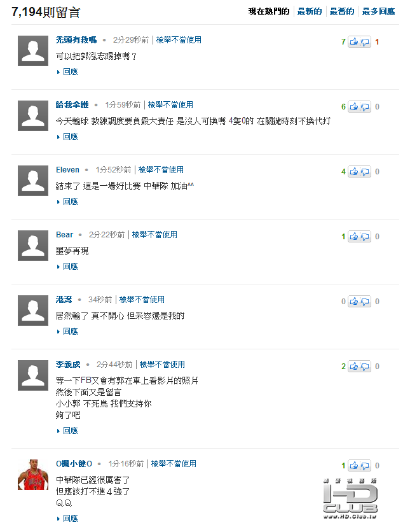Sort comments by 最舊的
Screen dimensions: 410x532
[342, 11]
